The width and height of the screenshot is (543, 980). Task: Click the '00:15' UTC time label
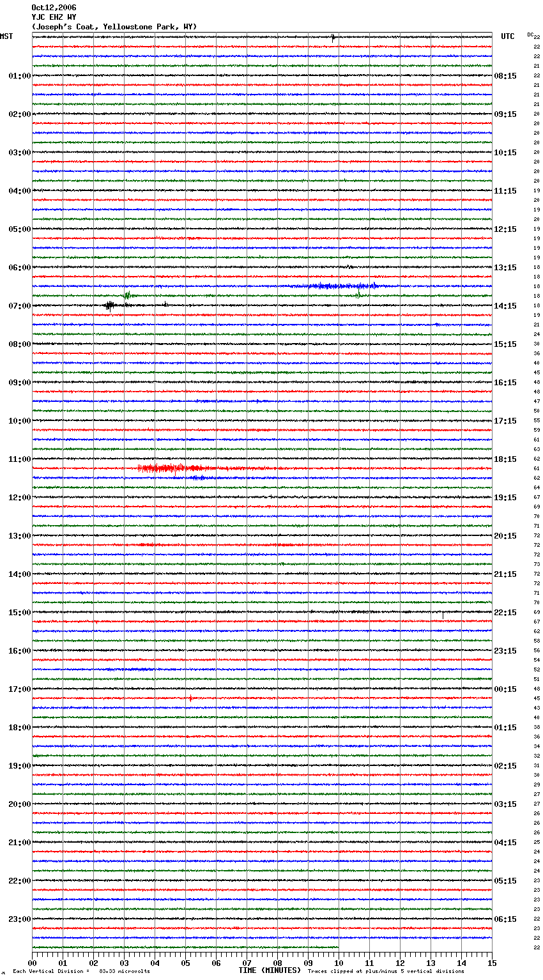[x=505, y=689]
